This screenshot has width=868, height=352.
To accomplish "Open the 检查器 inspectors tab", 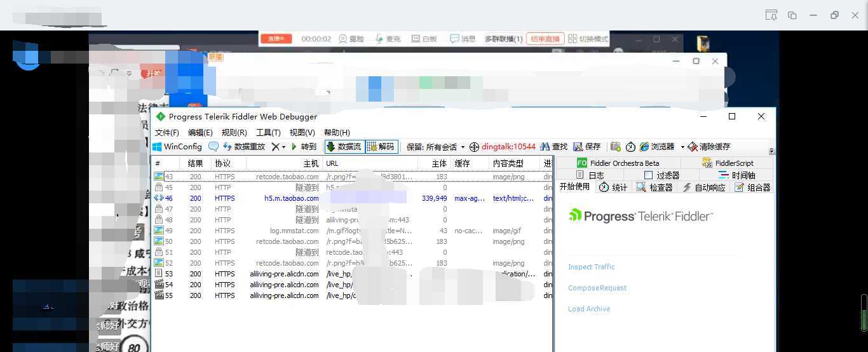I will click(654, 187).
